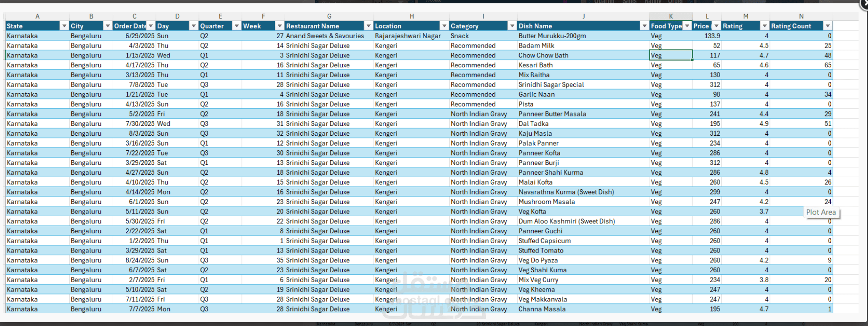Image resolution: width=868 pixels, height=326 pixels.
Task: Click the week cell '35'
Action: click(x=263, y=260)
